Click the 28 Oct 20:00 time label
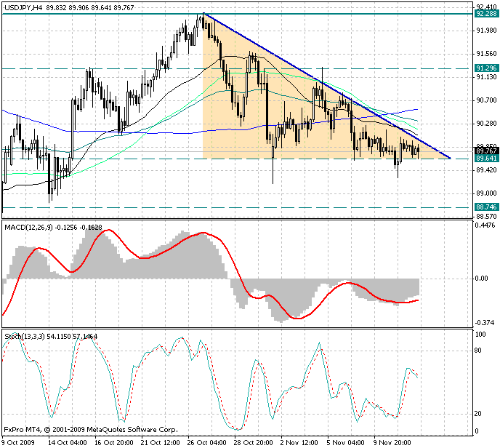The width and height of the screenshot is (500, 448). click(x=253, y=443)
